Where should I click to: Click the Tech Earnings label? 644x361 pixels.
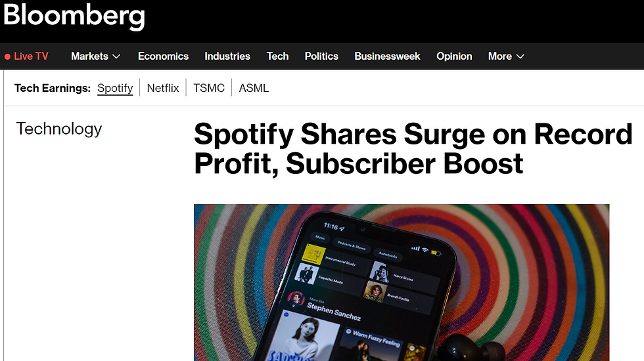(x=53, y=88)
